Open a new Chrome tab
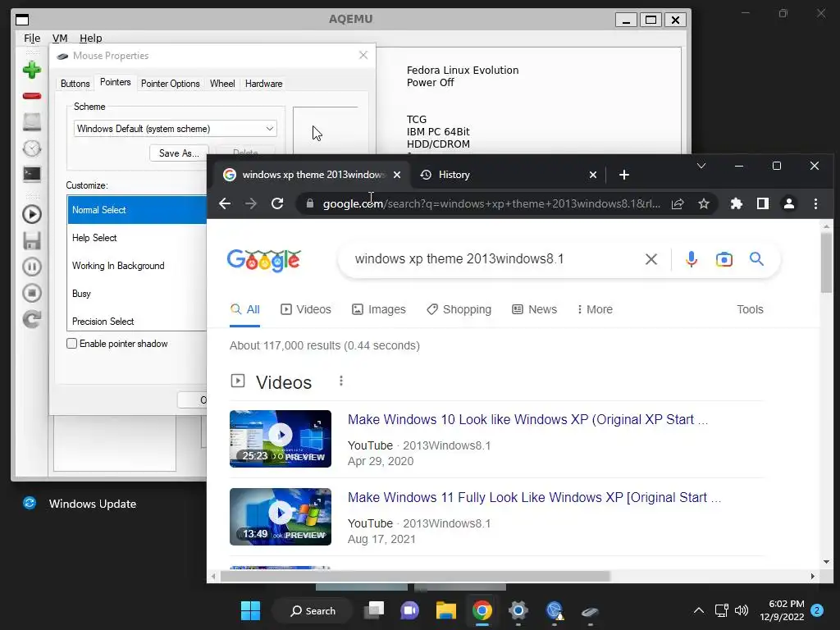Screen dimensions: 840x630 click(624, 175)
